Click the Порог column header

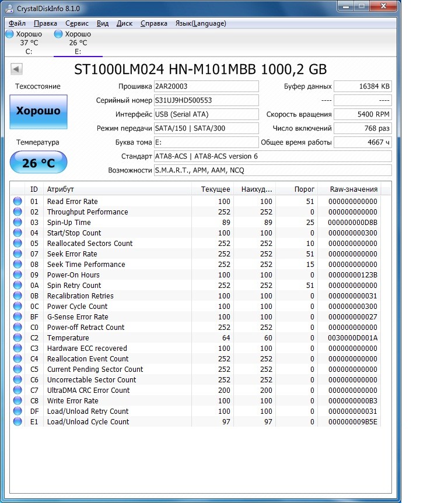[x=297, y=189]
